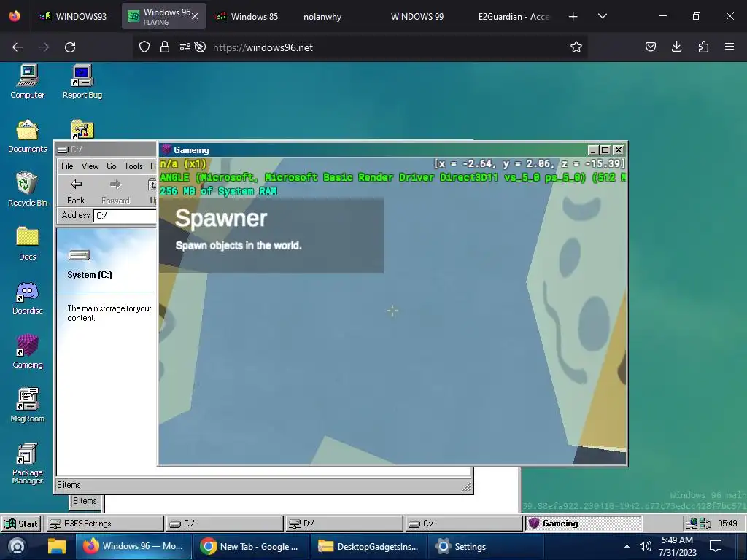Switch to the Windows 85 browser tab
This screenshot has width=747, height=560.
[247, 16]
